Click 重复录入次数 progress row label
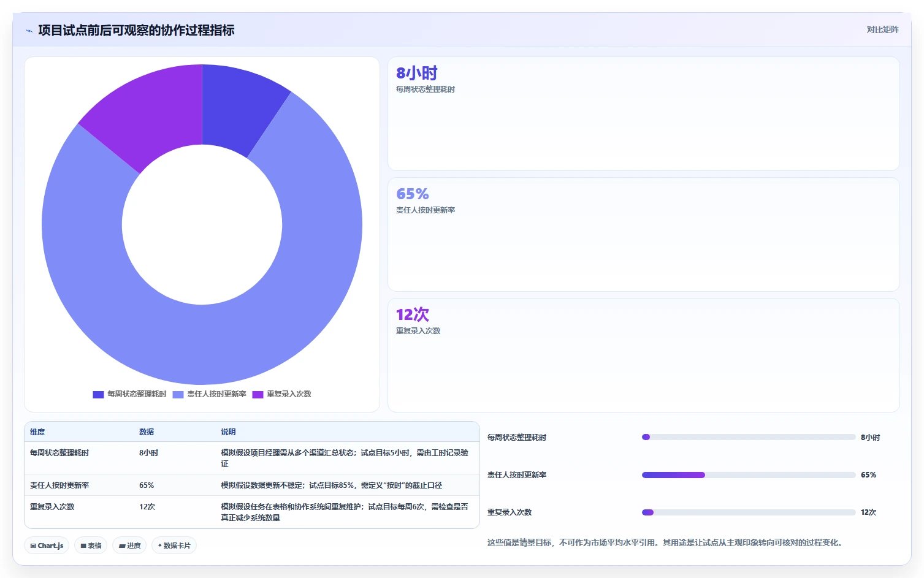924x578 pixels. (510, 512)
